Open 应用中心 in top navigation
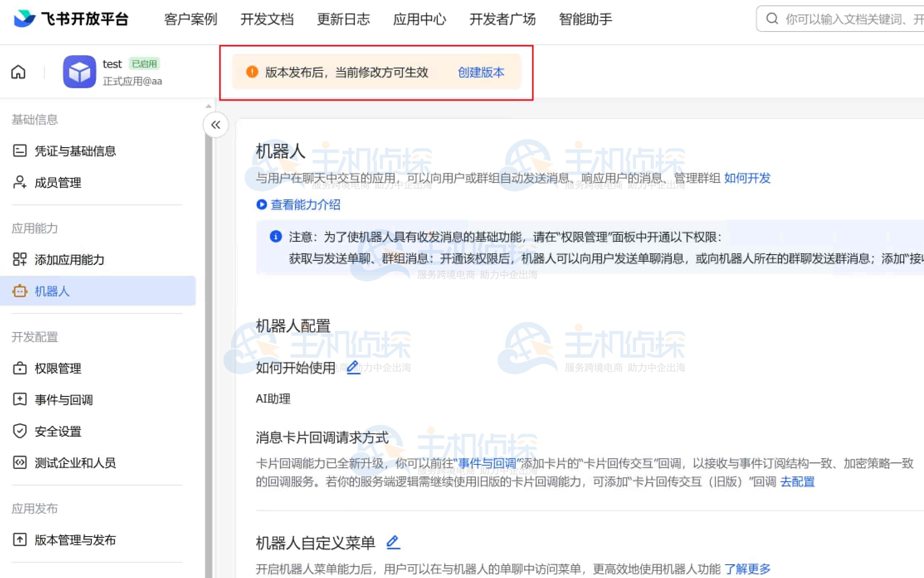Viewport: 924px width, 578px height. tap(419, 19)
